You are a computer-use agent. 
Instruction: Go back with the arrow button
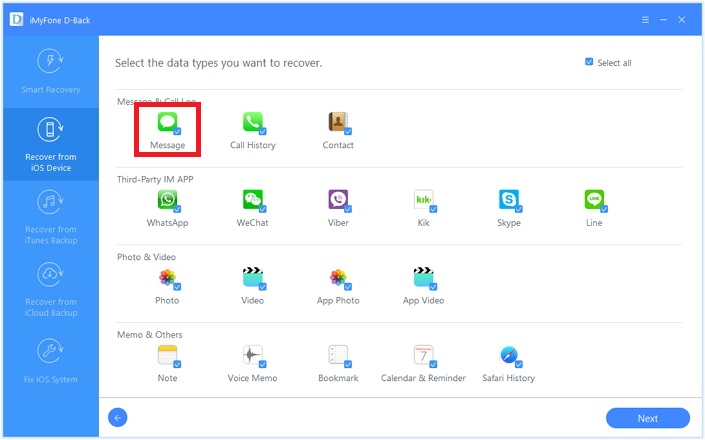click(118, 418)
